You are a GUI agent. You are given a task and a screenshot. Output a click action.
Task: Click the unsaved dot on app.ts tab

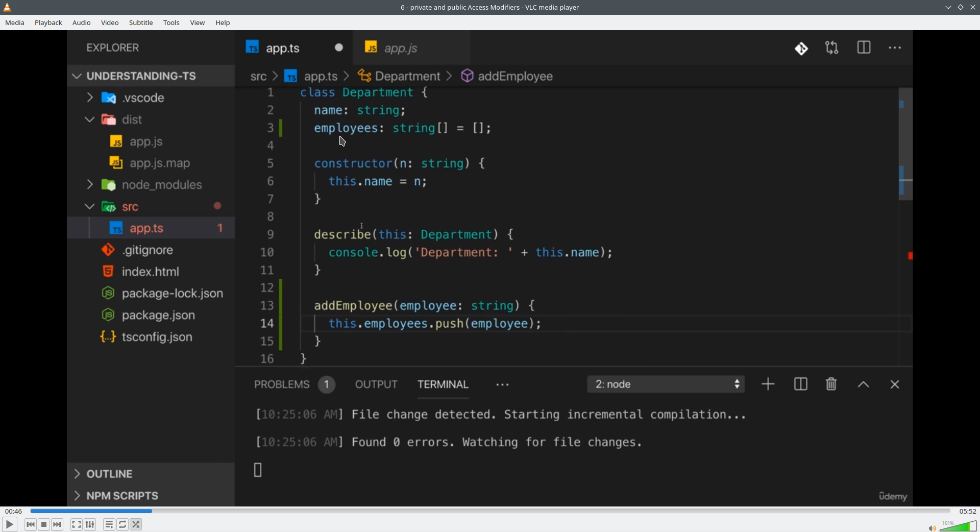click(339, 48)
